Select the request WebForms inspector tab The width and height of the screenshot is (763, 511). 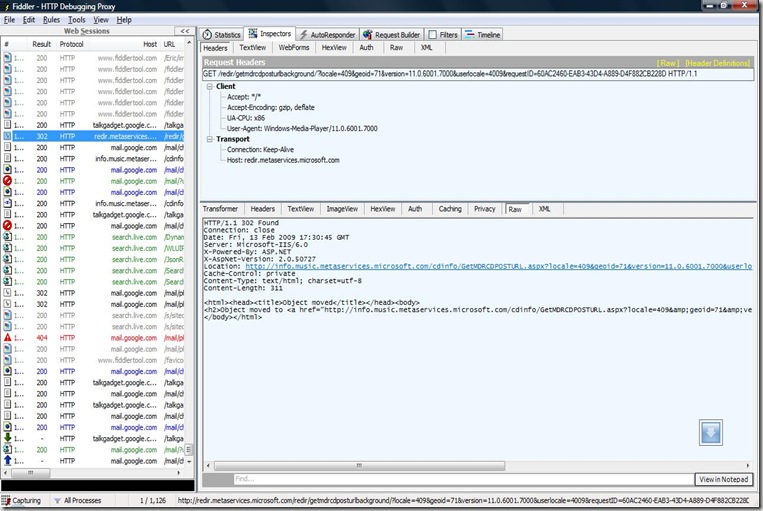tap(293, 48)
